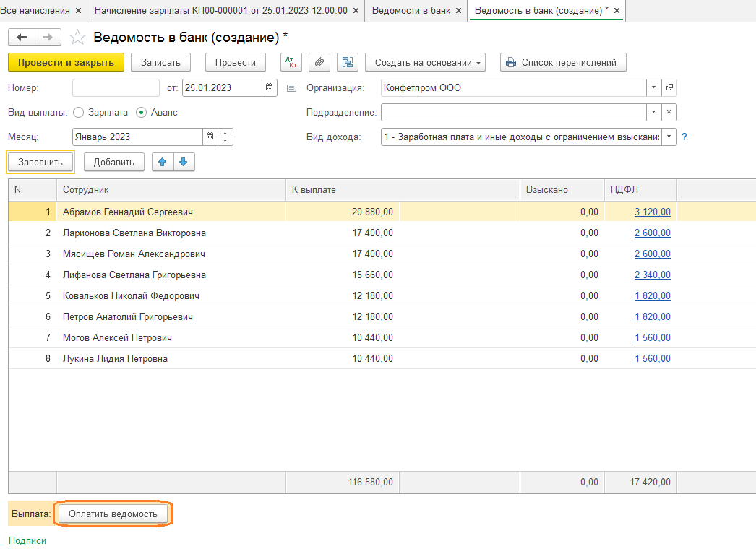Click the Номер input field

[x=116, y=88]
